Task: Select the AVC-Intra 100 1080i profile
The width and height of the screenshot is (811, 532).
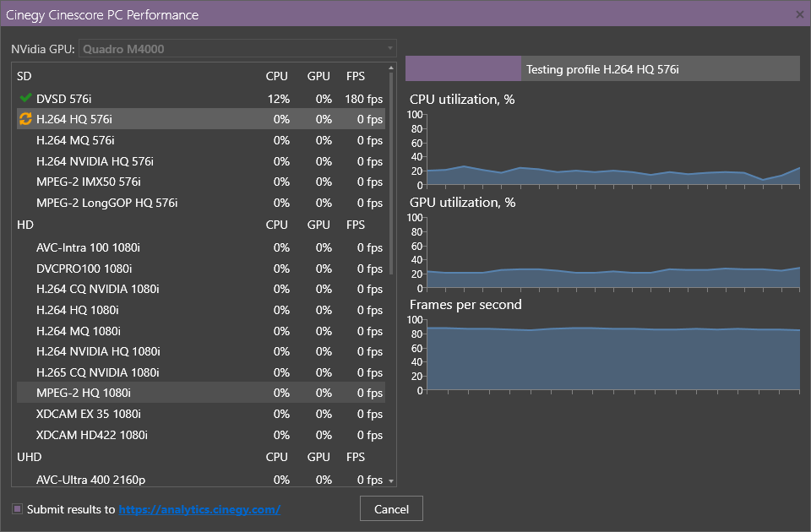Action: pos(201,247)
